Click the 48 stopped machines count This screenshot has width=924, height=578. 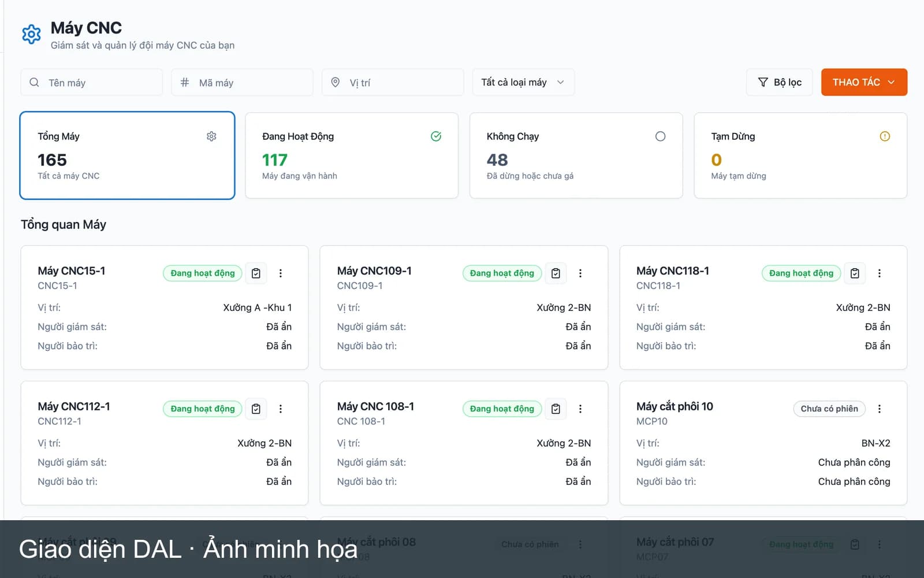point(497,160)
